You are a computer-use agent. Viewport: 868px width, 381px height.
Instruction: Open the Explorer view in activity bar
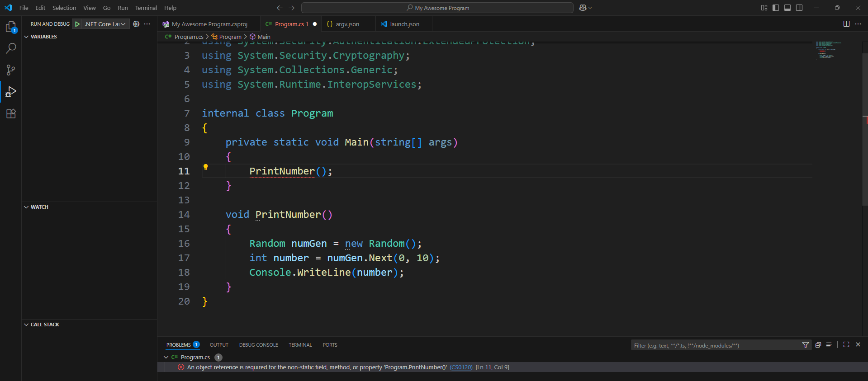click(11, 27)
